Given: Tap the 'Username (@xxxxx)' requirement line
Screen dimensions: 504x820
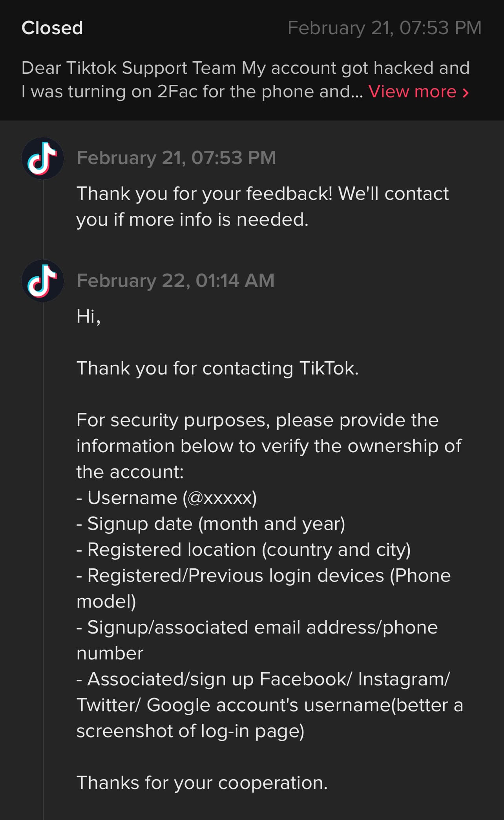Looking at the screenshot, I should click(167, 498).
